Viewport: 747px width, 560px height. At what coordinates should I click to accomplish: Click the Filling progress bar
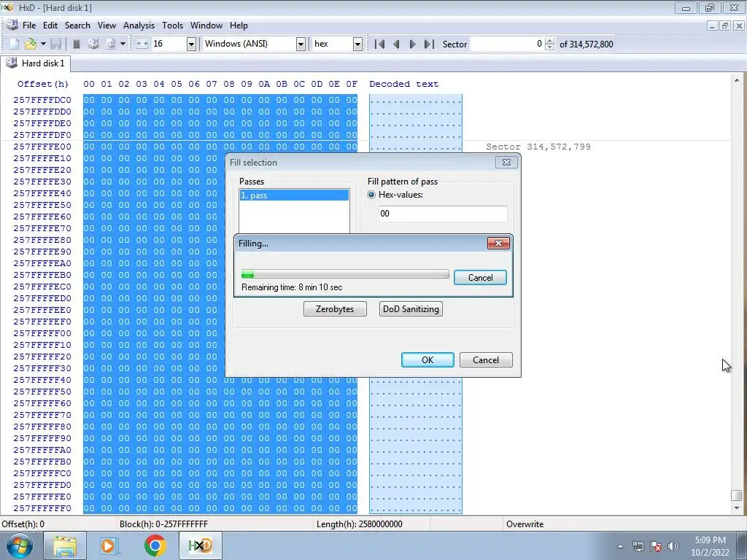click(345, 274)
